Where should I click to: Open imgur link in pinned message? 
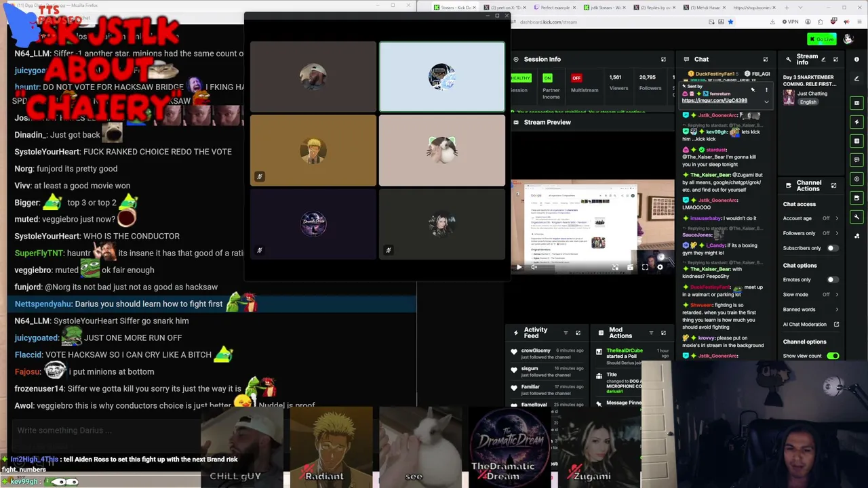[714, 100]
